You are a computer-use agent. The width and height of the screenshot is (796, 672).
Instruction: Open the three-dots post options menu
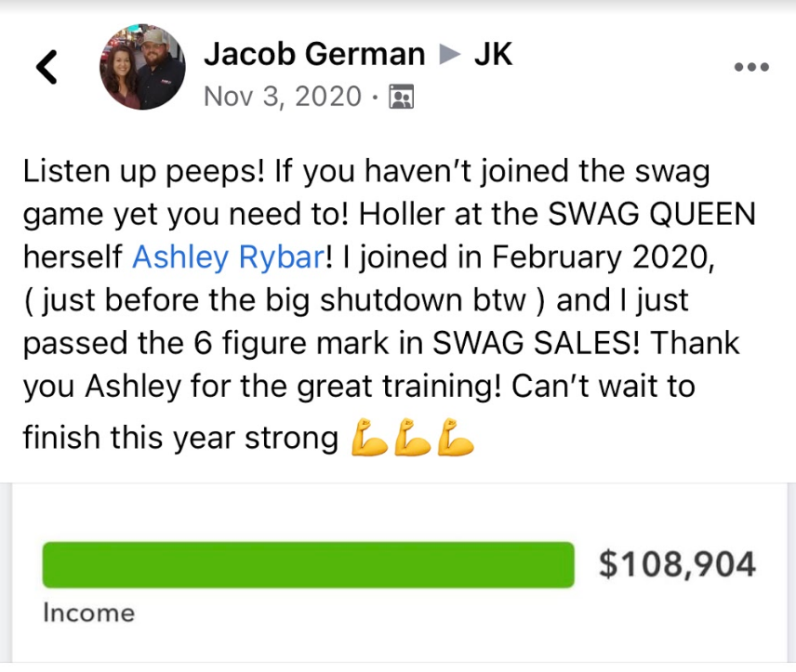(751, 67)
